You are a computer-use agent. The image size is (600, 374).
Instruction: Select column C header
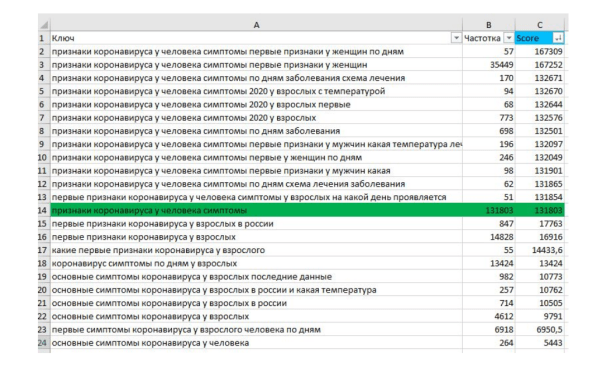coord(540,25)
